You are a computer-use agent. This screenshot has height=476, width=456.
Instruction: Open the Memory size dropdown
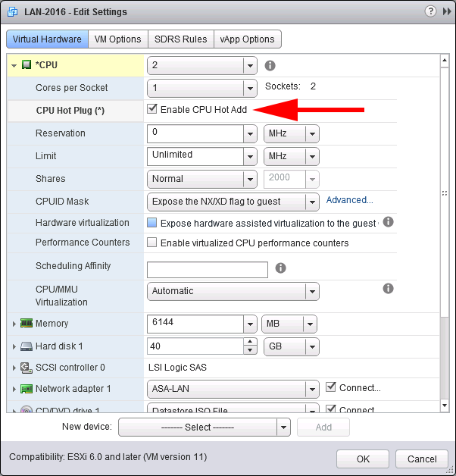tap(250, 324)
